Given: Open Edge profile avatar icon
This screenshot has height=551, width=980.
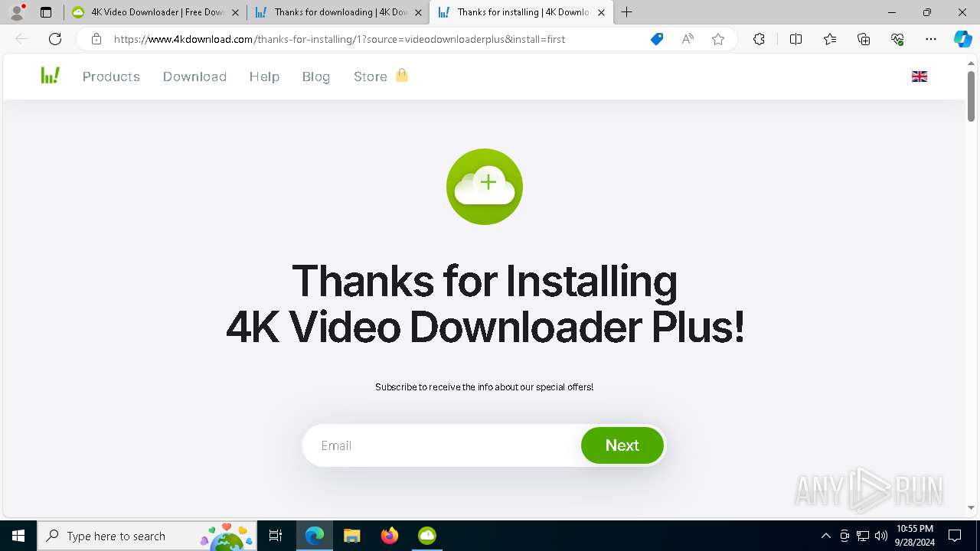Looking at the screenshot, I should 17,12.
